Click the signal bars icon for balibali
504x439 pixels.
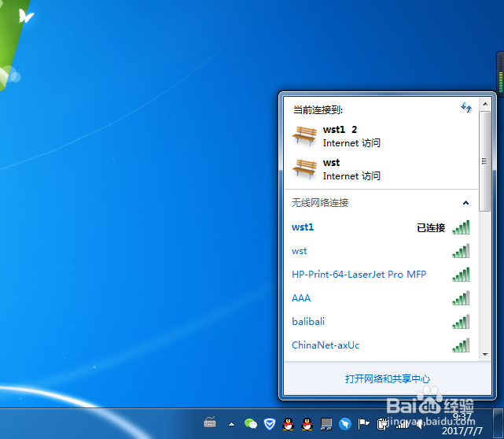click(461, 322)
